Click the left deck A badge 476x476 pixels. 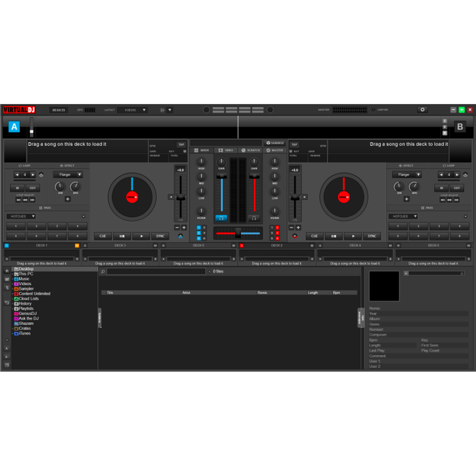(x=14, y=127)
